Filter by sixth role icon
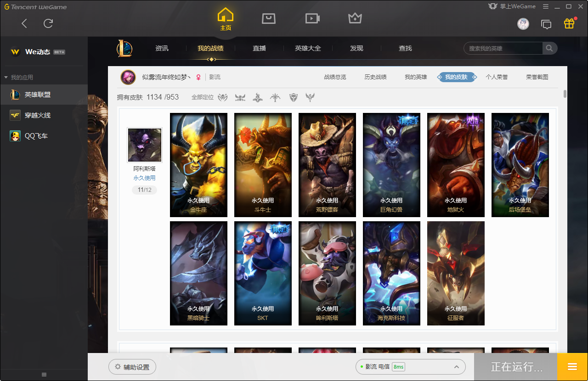Viewport: 588px width, 381px height. click(x=311, y=97)
